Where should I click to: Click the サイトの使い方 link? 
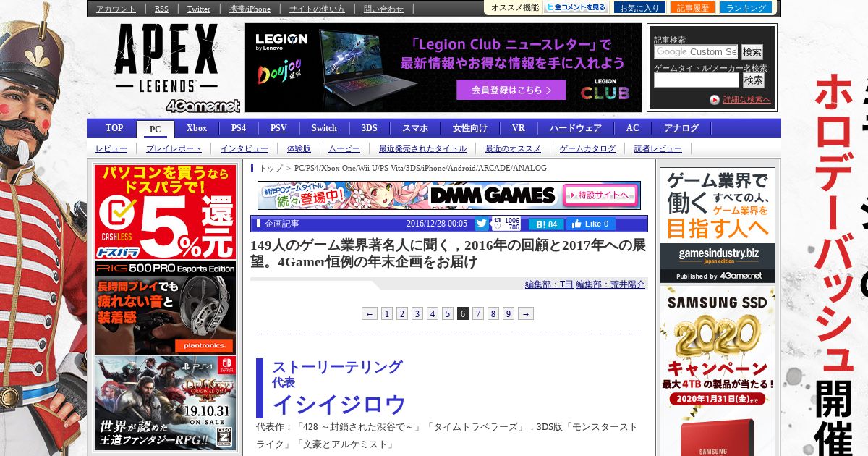(x=317, y=9)
